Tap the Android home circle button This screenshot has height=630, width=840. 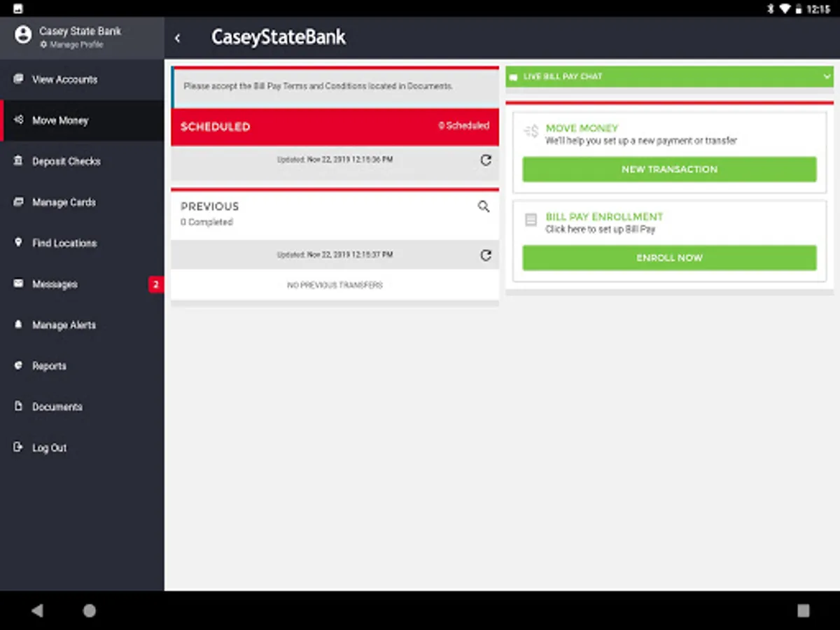(90, 610)
